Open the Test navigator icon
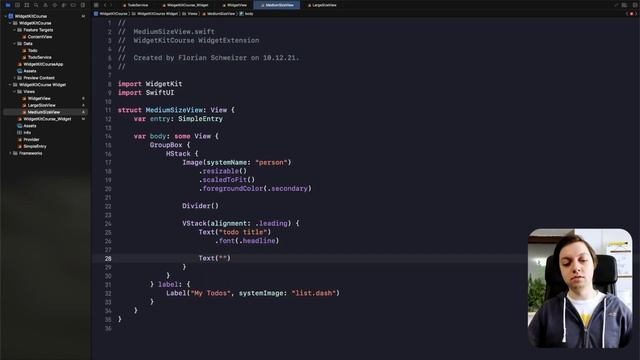The width and height of the screenshot is (640, 360). [x=55, y=5]
